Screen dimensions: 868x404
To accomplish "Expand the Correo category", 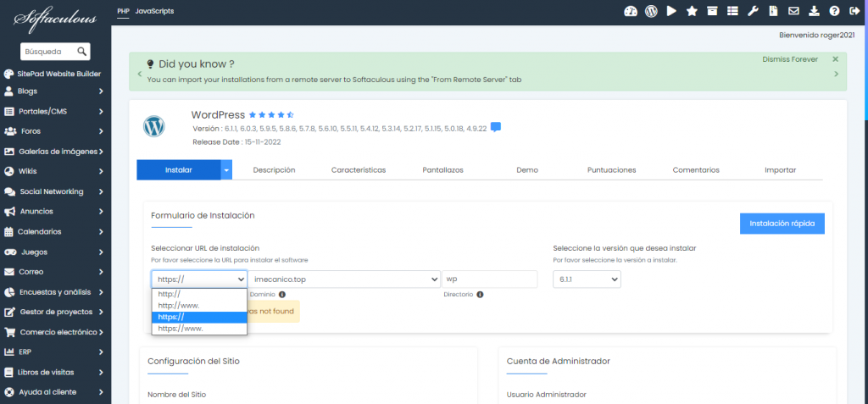I will [x=55, y=272].
